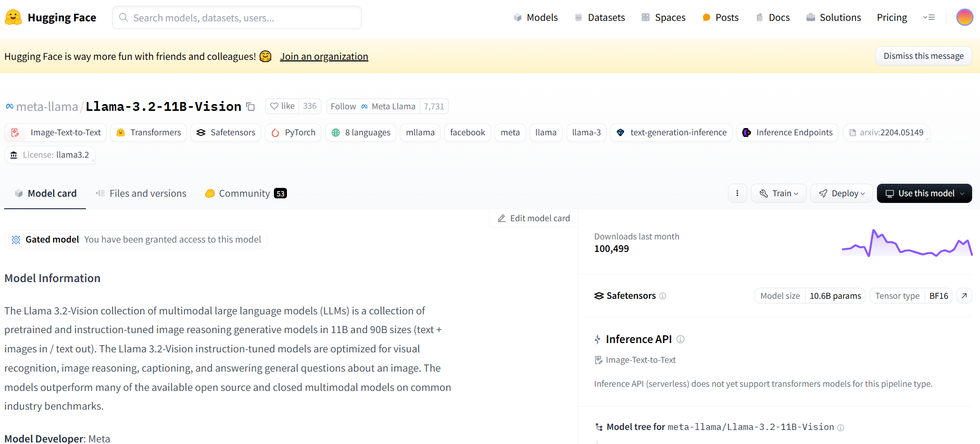This screenshot has width=980, height=444.
Task: Click the License bank icon
Action: (x=14, y=155)
